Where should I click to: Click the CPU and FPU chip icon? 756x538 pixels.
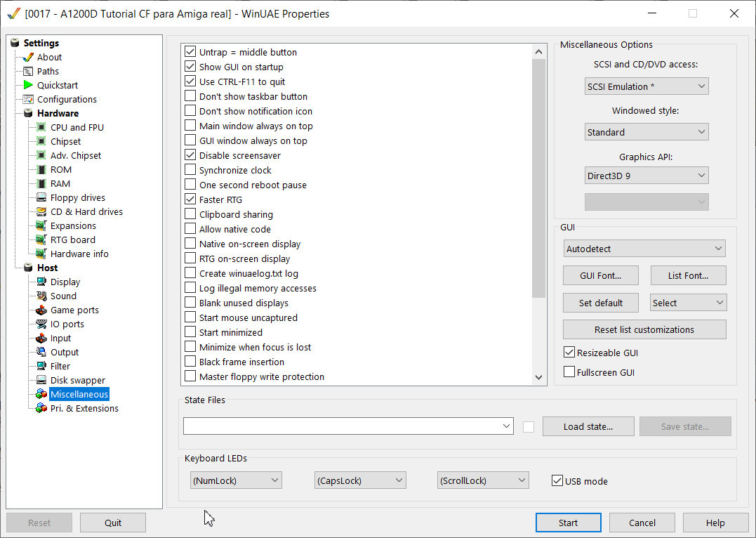(41, 127)
